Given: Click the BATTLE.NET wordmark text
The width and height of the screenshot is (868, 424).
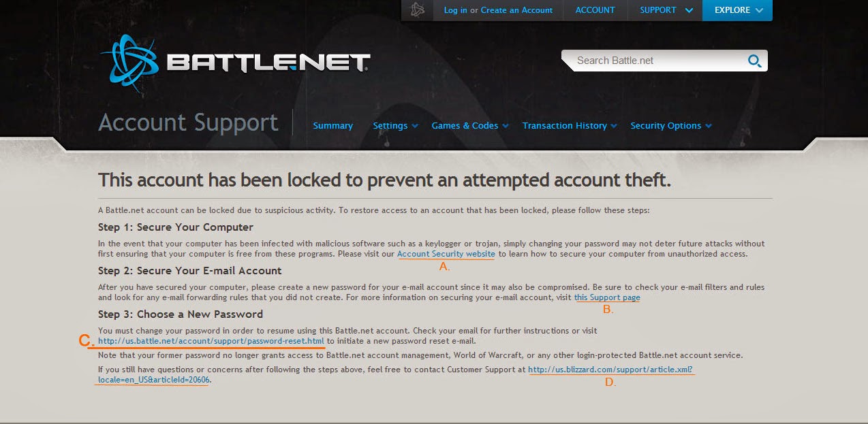Looking at the screenshot, I should tap(266, 61).
